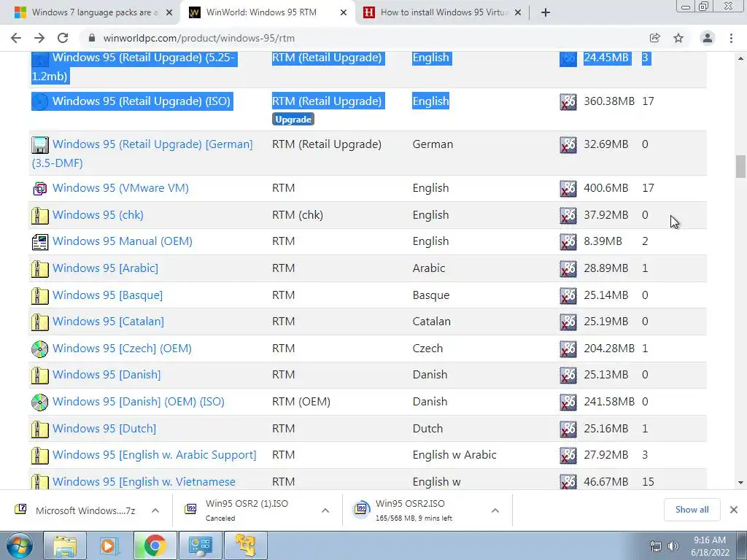Click x86 architecture icon in 8.39MB row
Image resolution: width=747 pixels, height=560 pixels.
[568, 242]
